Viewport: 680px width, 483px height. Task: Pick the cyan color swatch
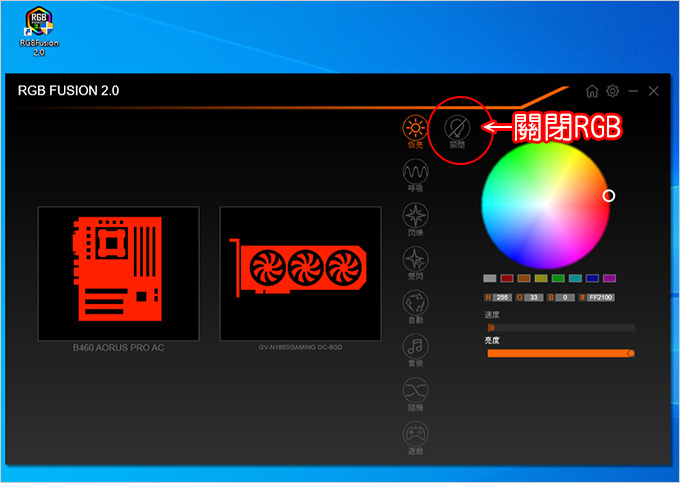coord(575,278)
